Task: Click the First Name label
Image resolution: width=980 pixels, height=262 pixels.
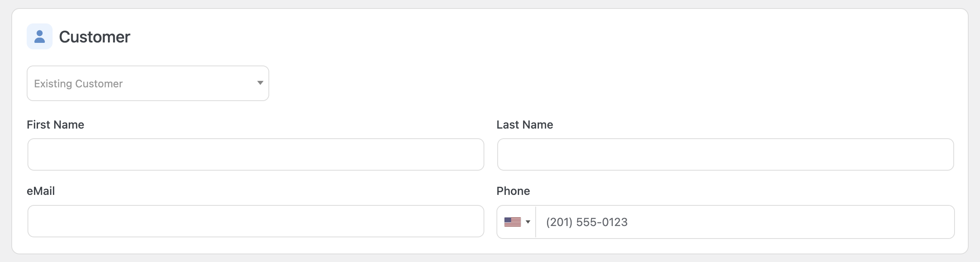Action: [55, 125]
